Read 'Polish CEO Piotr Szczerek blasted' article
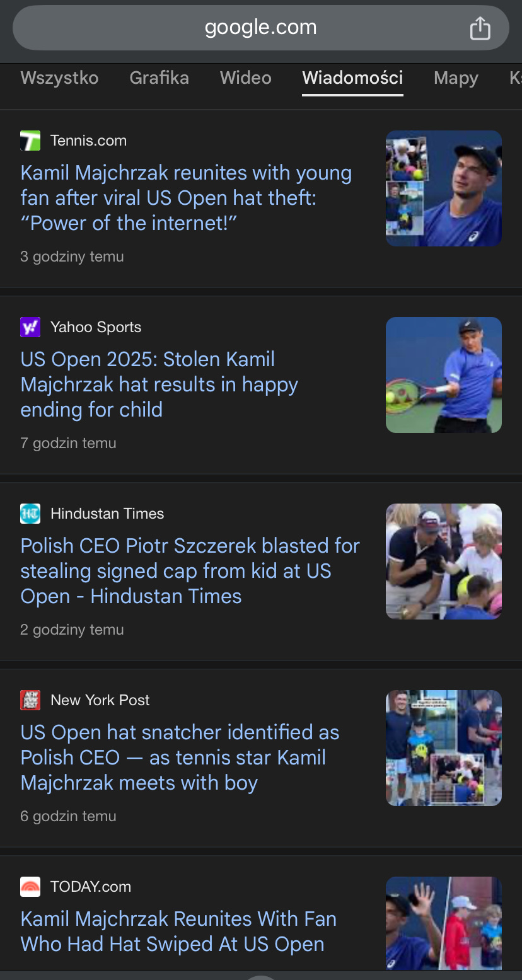Viewport: 522px width, 980px height. click(x=190, y=571)
